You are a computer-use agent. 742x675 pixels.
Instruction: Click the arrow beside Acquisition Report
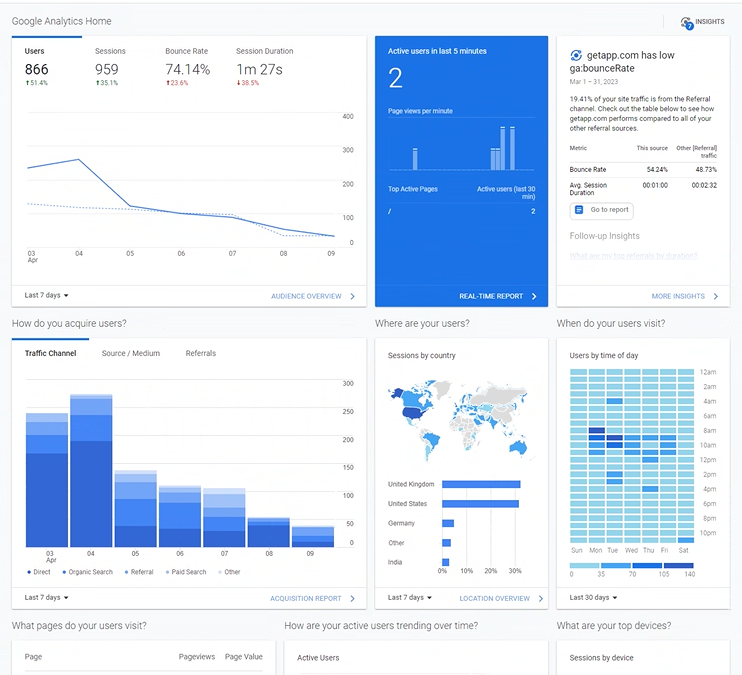coord(352,598)
